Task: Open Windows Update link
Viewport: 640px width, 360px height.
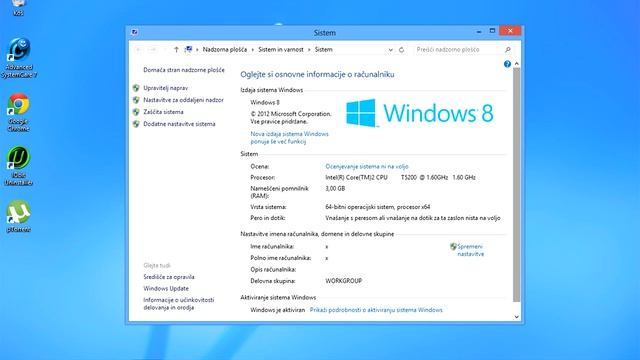Action: pos(166,288)
